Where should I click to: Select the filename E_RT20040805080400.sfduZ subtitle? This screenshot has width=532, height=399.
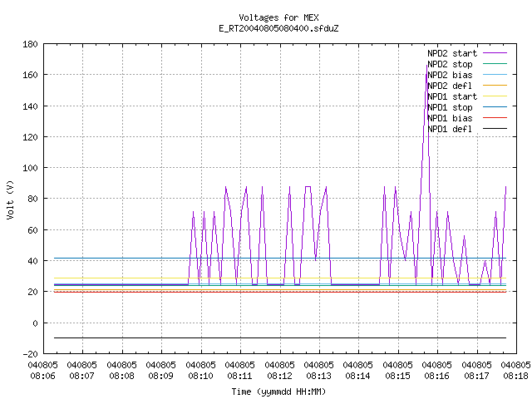click(x=278, y=28)
